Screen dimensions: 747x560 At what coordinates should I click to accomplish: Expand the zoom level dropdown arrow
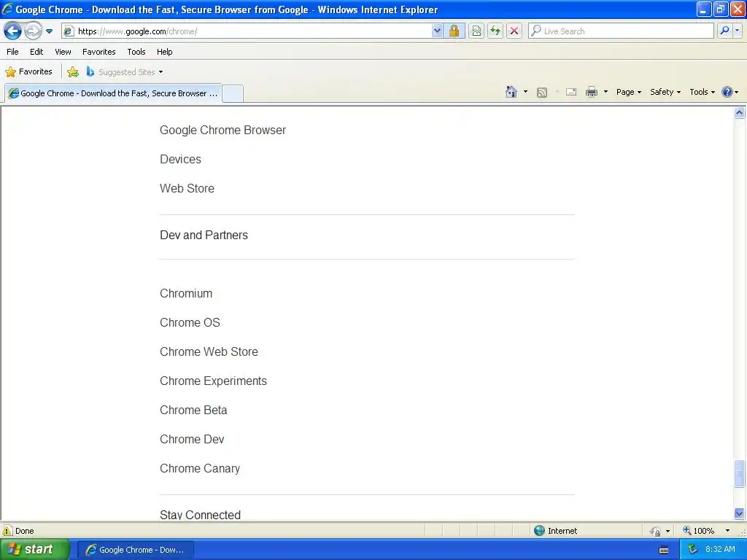tap(727, 531)
